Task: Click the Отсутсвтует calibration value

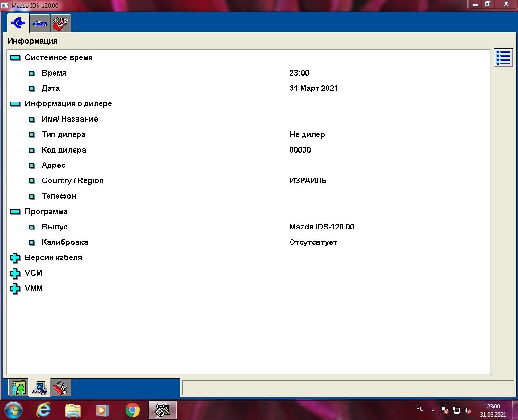Action: 313,242
